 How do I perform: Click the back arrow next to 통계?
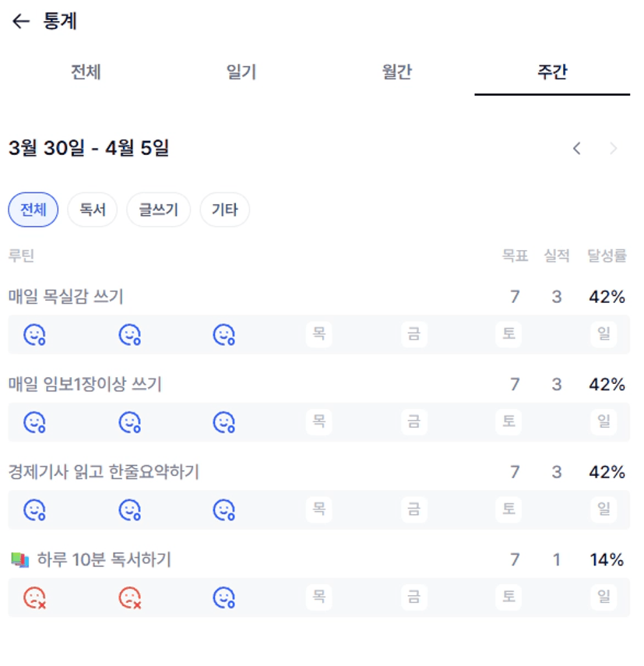click(21, 22)
